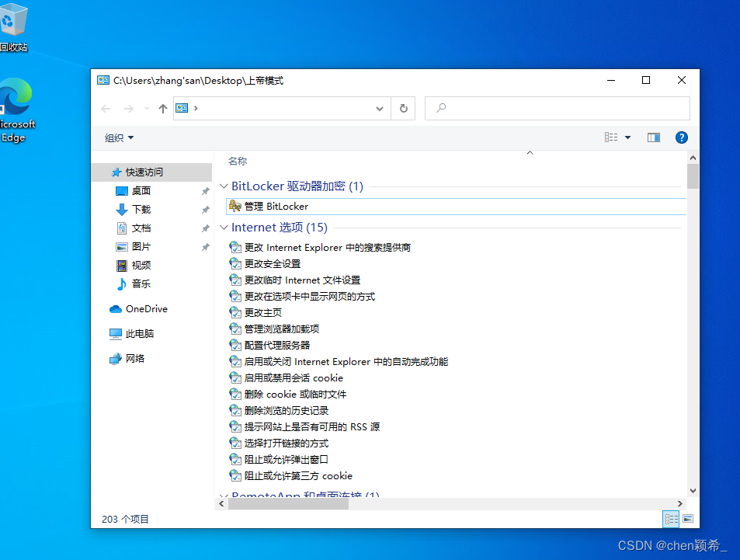
Task: Click the vertical scrollbar thumb
Action: (693, 176)
